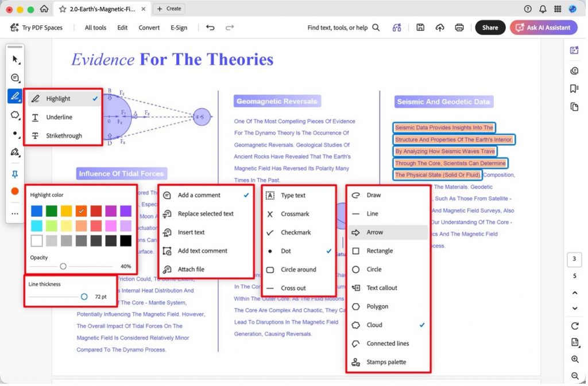Choose the Highlight option
Screen dimensions: 588x386
point(64,99)
